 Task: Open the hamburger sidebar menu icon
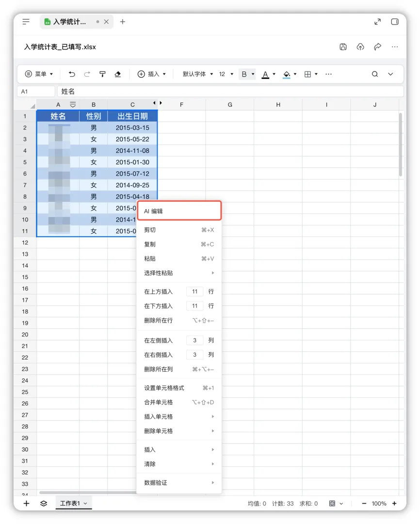click(x=26, y=22)
